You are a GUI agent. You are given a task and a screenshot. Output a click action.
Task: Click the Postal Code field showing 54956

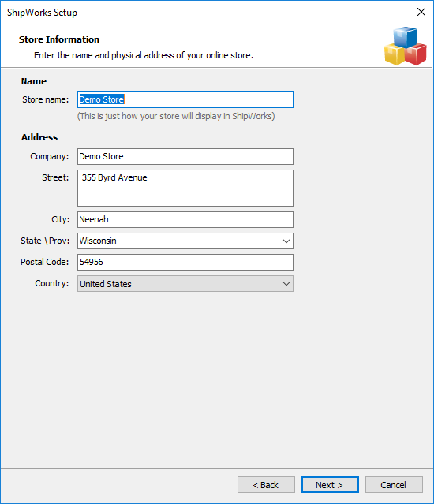click(185, 263)
